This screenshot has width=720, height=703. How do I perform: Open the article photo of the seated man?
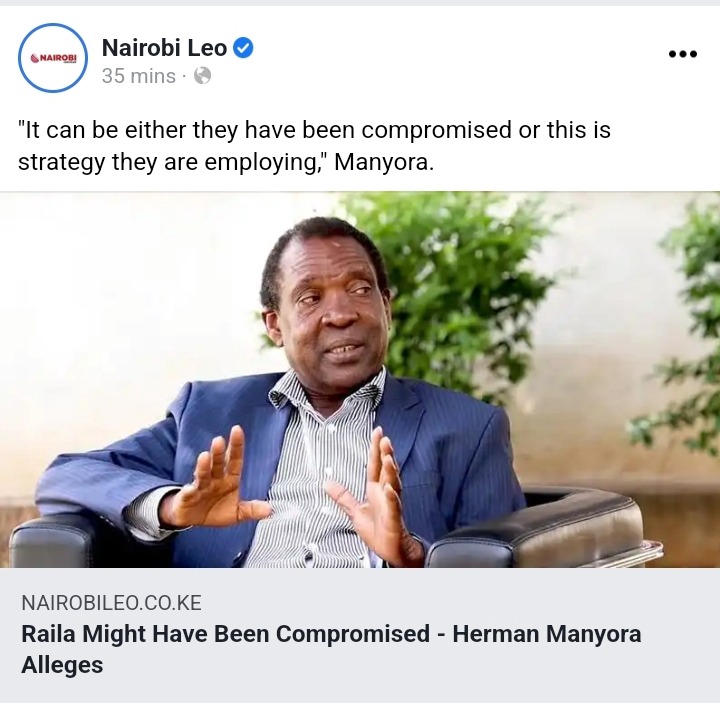pyautogui.click(x=360, y=379)
